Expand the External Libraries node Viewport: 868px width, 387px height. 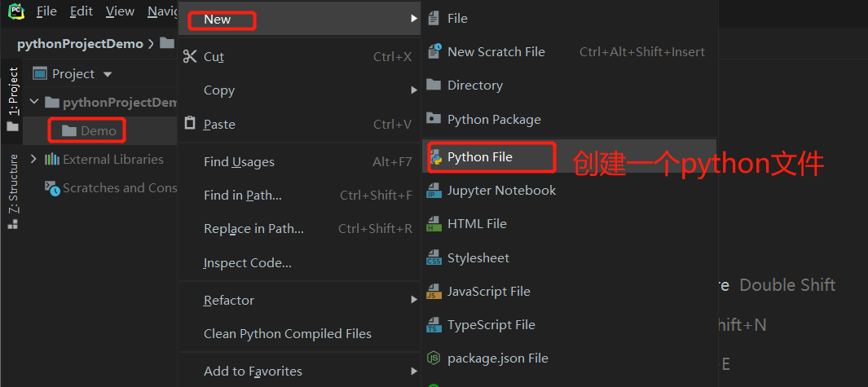coord(33,160)
